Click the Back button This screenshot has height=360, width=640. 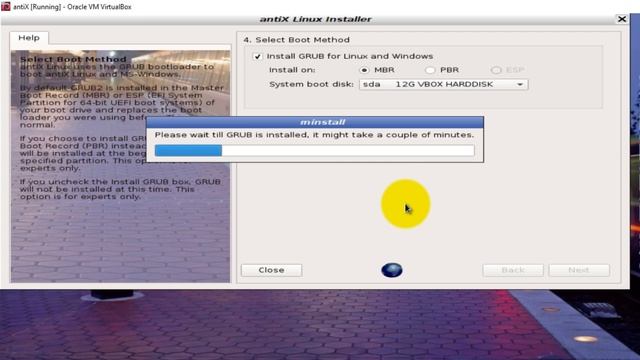[513, 270]
